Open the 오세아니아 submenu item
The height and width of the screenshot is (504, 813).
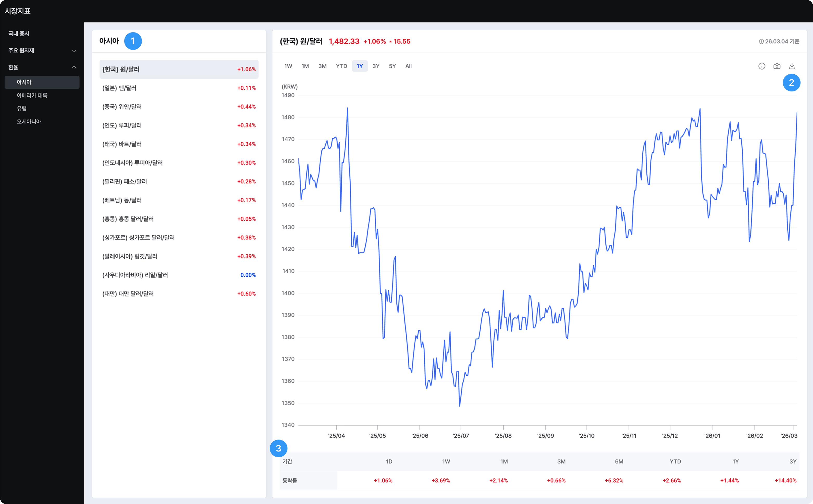point(29,122)
